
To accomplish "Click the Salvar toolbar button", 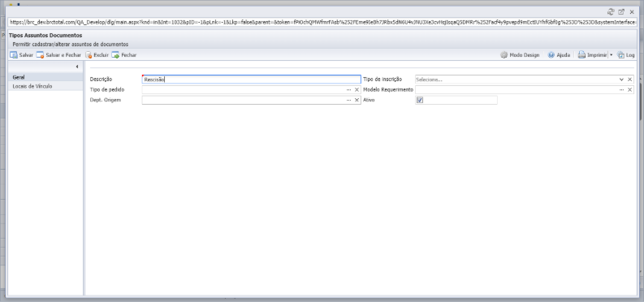I will pos(21,55).
